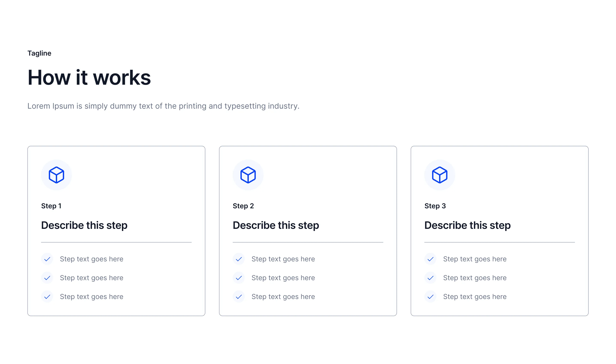This screenshot has height=364, width=616.
Task: Click third "Step text goes here" in Step 3 card
Action: (x=475, y=297)
